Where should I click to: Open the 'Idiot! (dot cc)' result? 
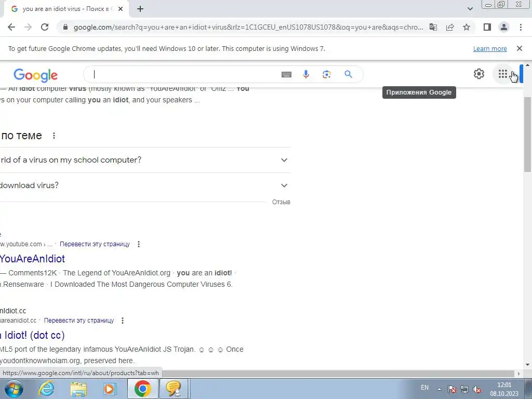click(x=32, y=335)
